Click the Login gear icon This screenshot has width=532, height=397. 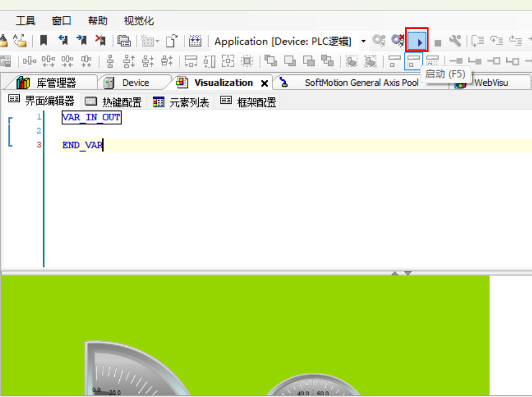(x=379, y=41)
